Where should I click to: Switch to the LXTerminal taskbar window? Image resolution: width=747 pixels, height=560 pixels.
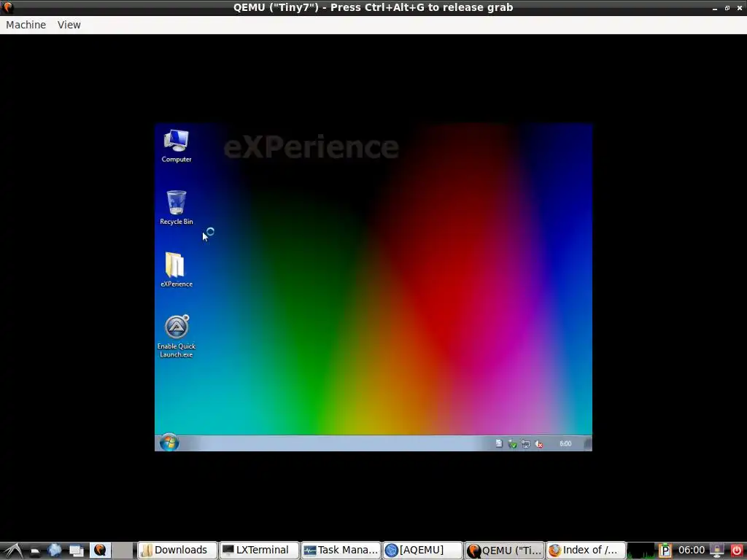[x=259, y=550]
